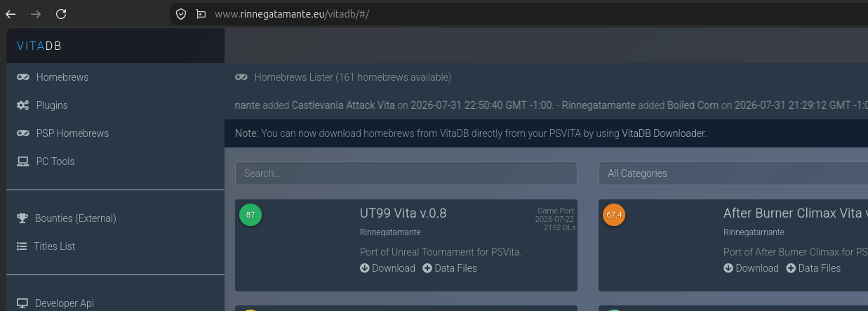Click the plus icon beside UT99 Data Files
The width and height of the screenshot is (868, 311).
click(427, 268)
